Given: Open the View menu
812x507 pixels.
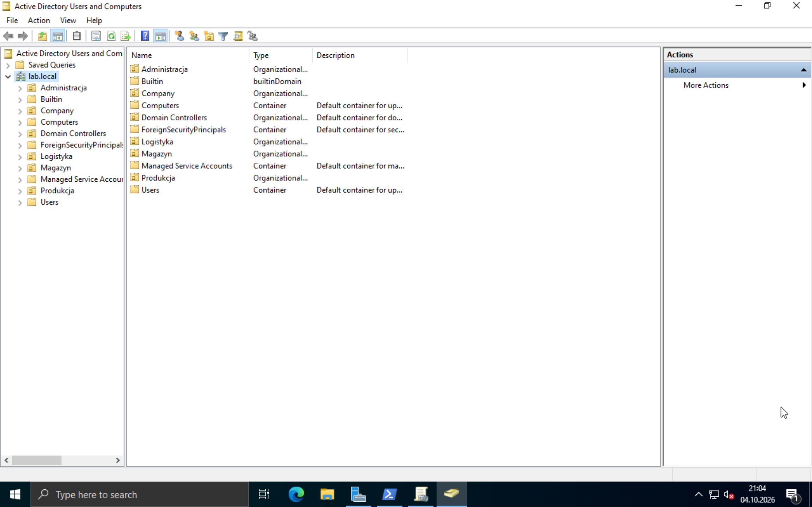Looking at the screenshot, I should click(68, 20).
